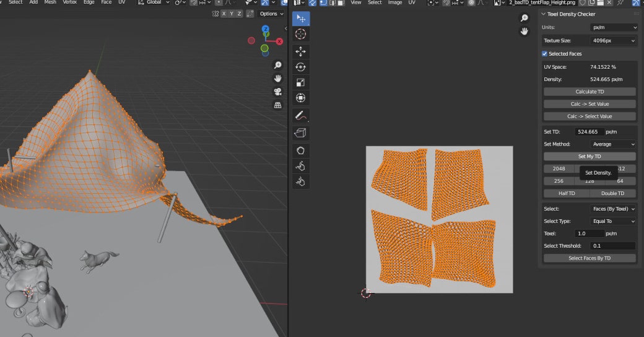Uncheck the Selected Faces checkbox

(545, 54)
